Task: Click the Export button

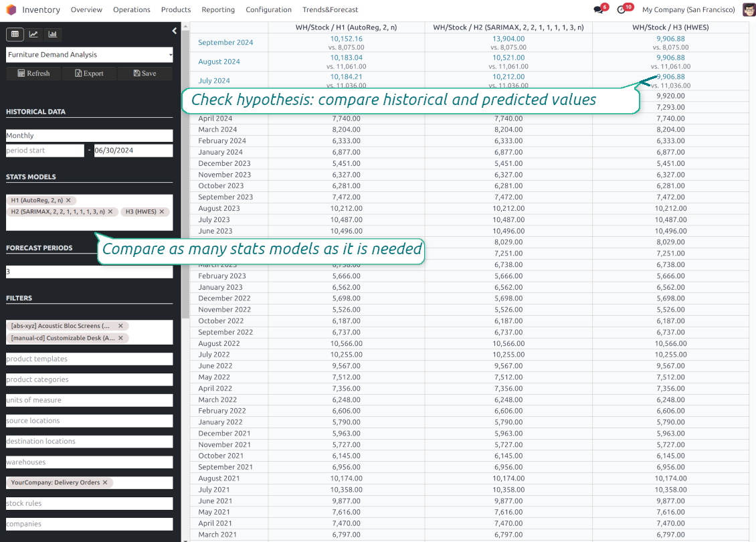Action: tap(89, 74)
